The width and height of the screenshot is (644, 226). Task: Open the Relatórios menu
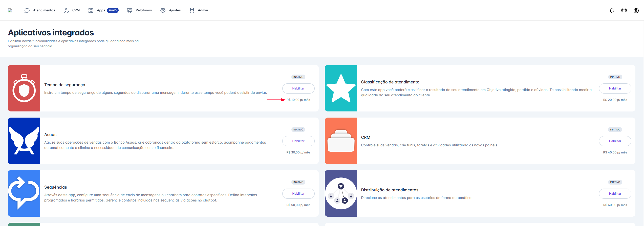tap(140, 10)
